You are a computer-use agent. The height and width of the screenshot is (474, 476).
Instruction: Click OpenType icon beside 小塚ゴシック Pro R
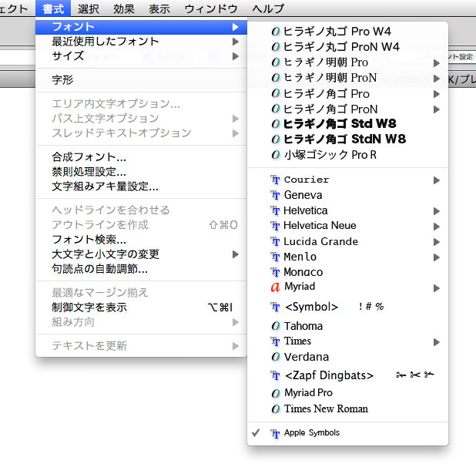click(x=275, y=155)
